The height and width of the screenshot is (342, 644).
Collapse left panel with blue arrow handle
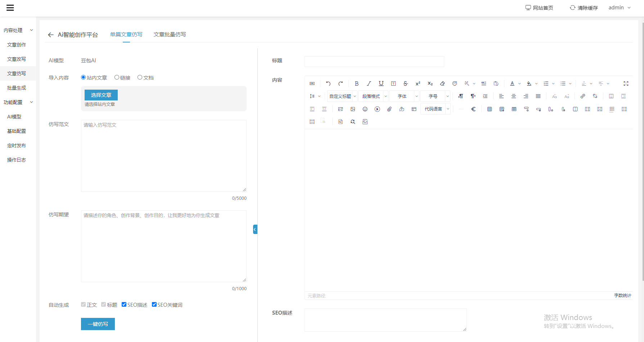(255, 229)
